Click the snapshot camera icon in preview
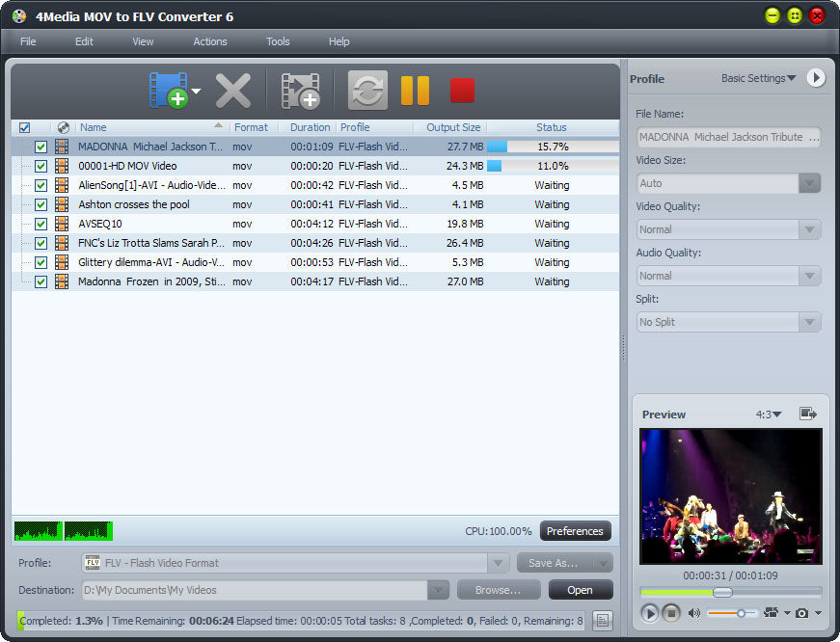 click(x=802, y=613)
